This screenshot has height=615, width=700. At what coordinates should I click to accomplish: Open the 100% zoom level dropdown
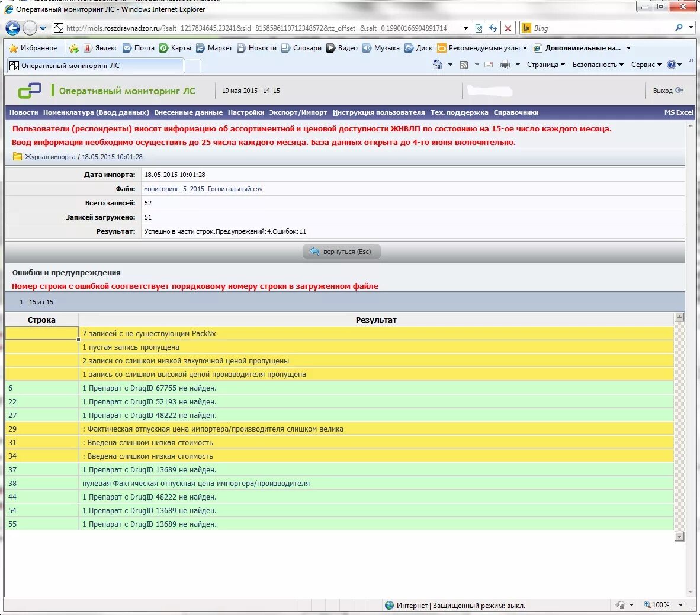click(x=681, y=605)
